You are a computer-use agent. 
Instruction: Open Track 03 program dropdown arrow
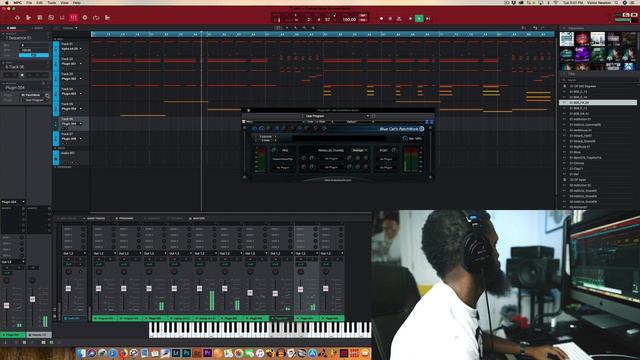80,79
